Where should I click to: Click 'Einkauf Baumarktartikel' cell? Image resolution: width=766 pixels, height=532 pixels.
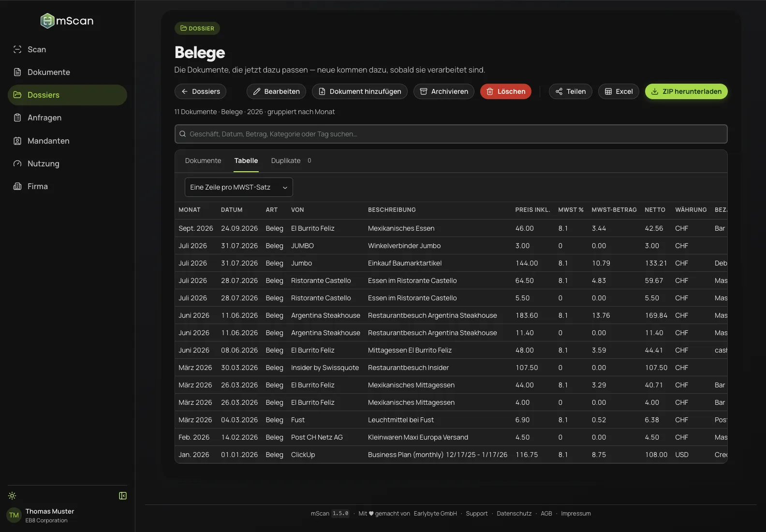coord(405,263)
